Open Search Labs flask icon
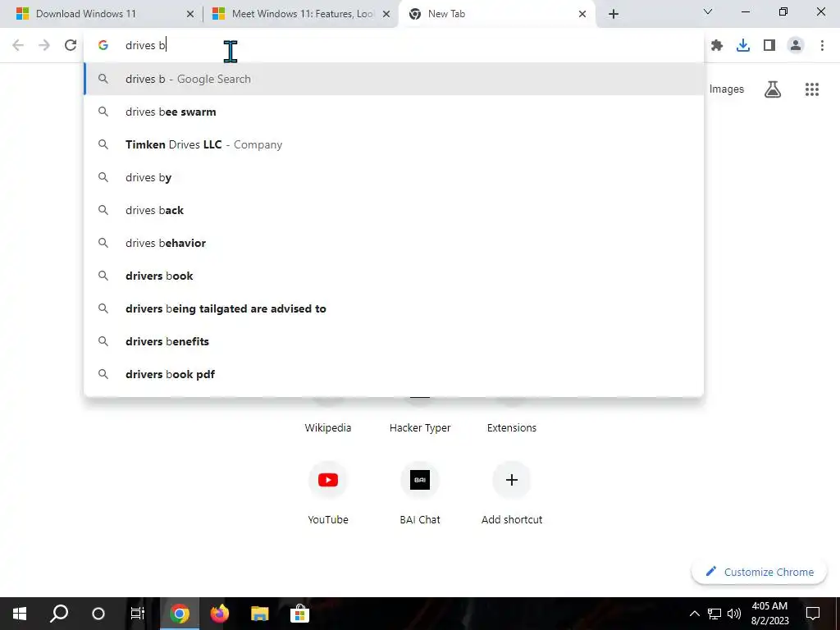 [773, 89]
